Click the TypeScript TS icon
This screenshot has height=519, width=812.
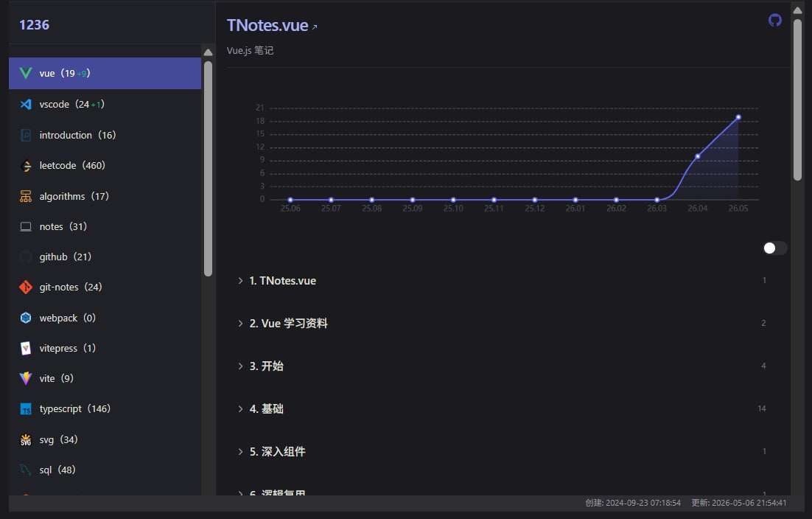click(x=25, y=409)
